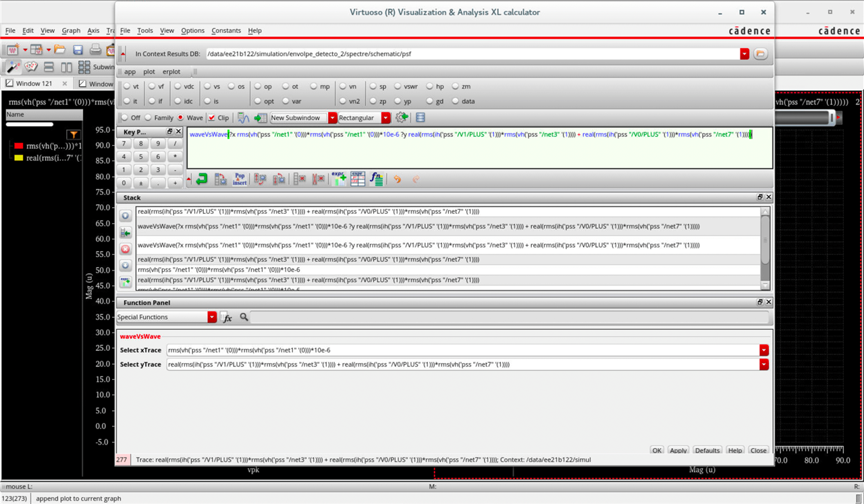
Task: Click the Apply button
Action: point(678,450)
